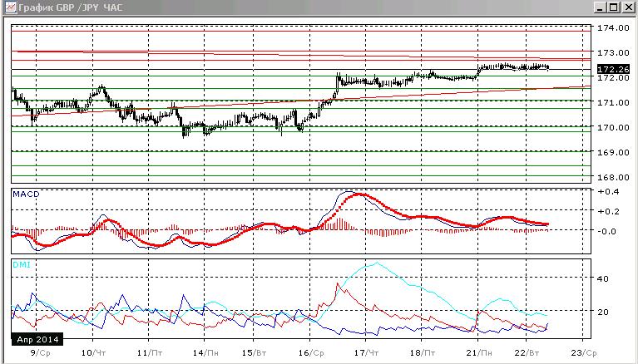Click the 173.00 price axis label
This screenshot has height=364, width=638.
click(613, 52)
